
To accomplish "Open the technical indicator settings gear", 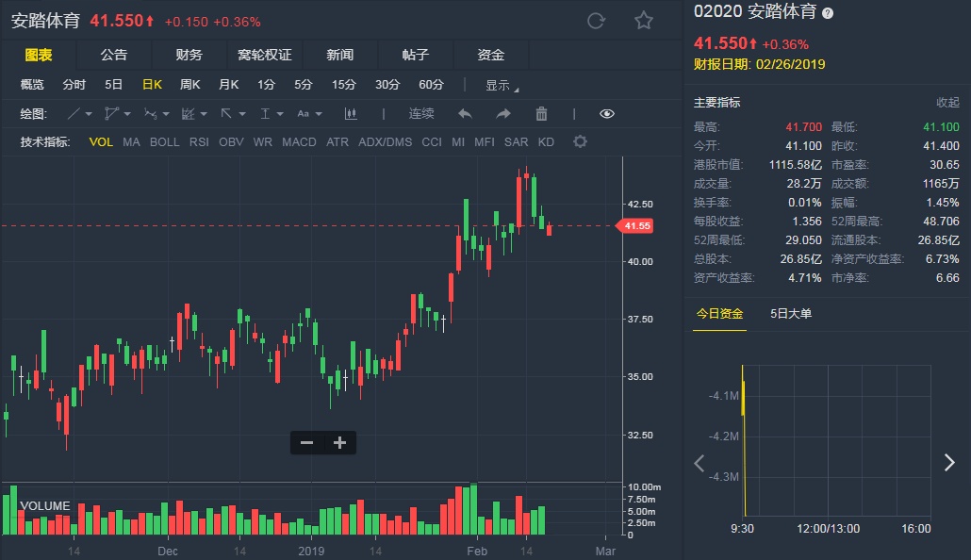I will coord(580,142).
